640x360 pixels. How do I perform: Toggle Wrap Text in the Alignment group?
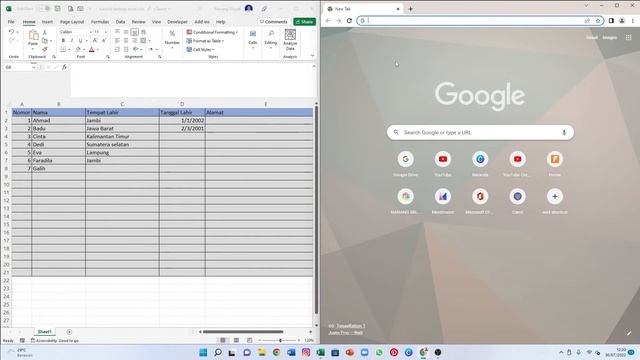click(143, 32)
